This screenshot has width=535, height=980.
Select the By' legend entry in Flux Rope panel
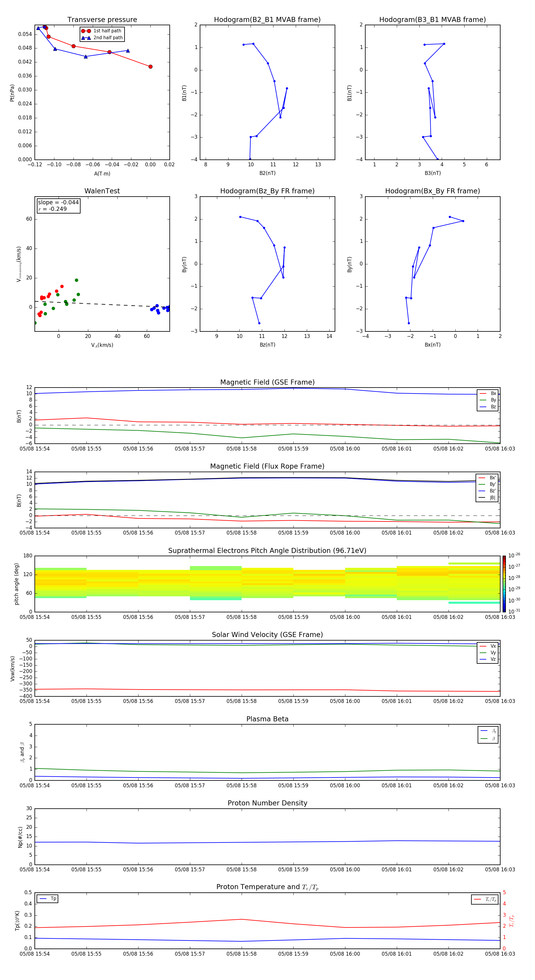[487, 484]
